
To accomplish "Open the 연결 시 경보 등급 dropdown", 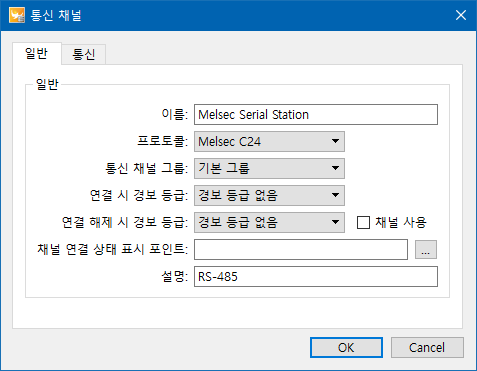I will point(269,195).
